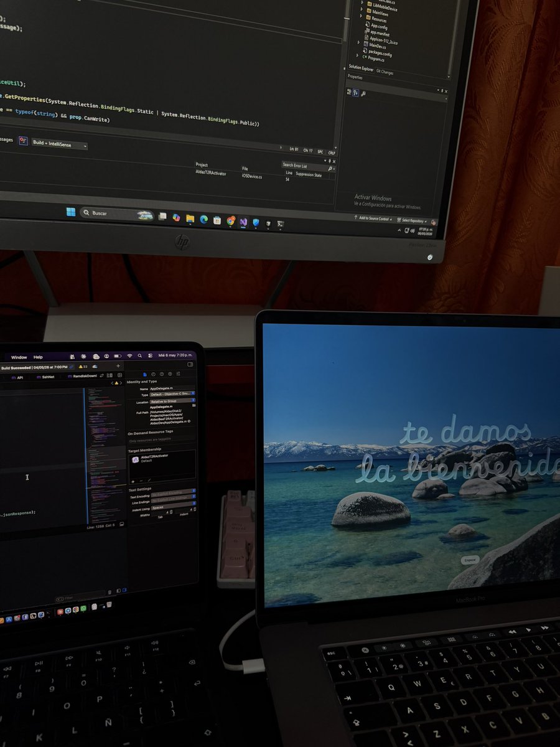Switch to the RamdiskDownl editor tab in Xcode
This screenshot has width=560, height=747.
[x=82, y=376]
